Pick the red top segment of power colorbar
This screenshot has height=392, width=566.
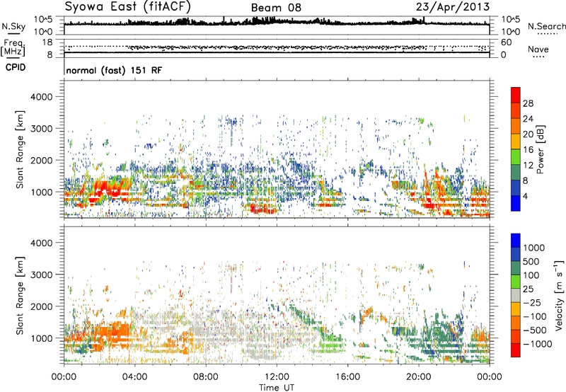(516, 95)
